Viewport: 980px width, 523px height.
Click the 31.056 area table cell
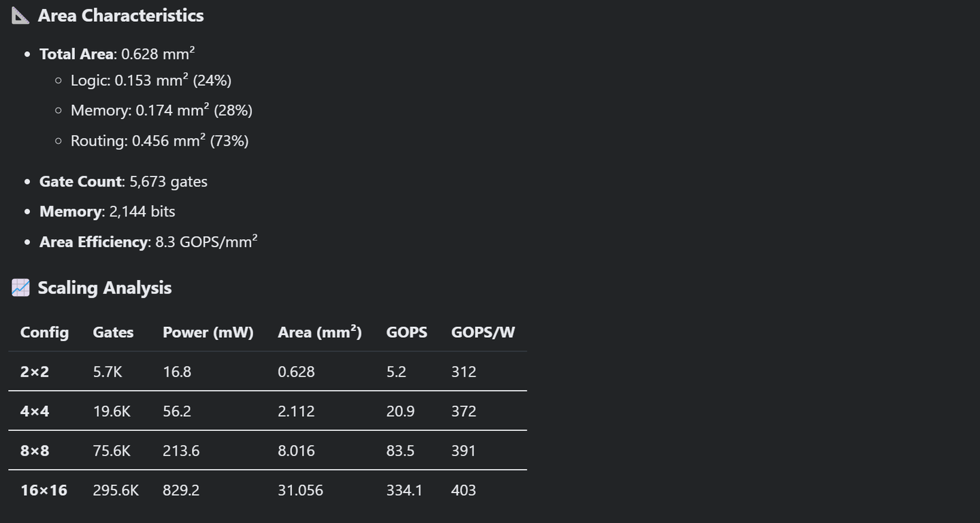pos(300,490)
